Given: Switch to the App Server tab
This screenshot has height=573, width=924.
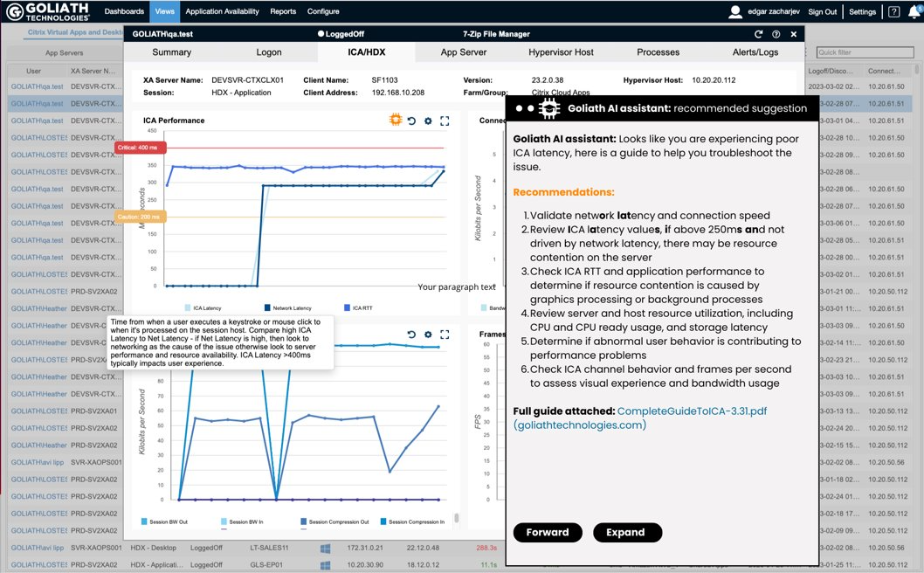Looking at the screenshot, I should coord(464,52).
